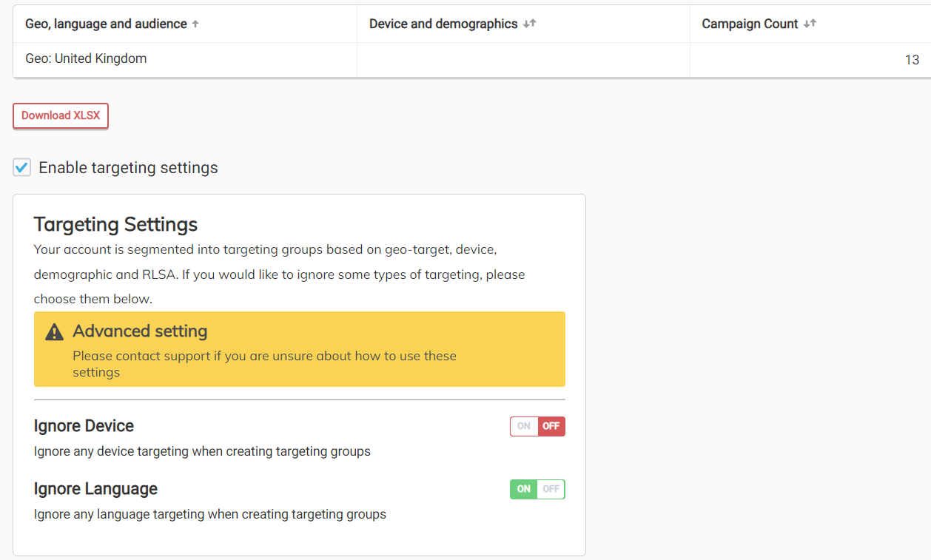Screen dimensions: 931x560
Task: Sort by the Device and demographics column header
Action: [x=443, y=24]
